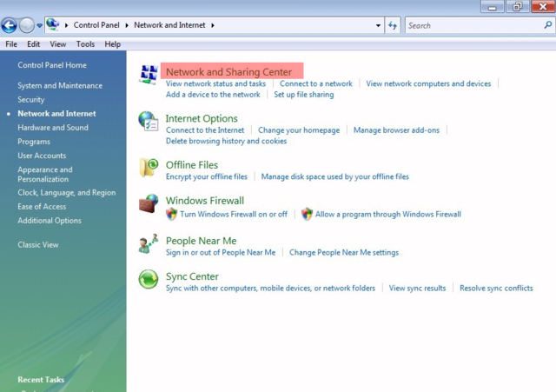Open the View menu
The height and width of the screenshot is (392, 556).
58,44
